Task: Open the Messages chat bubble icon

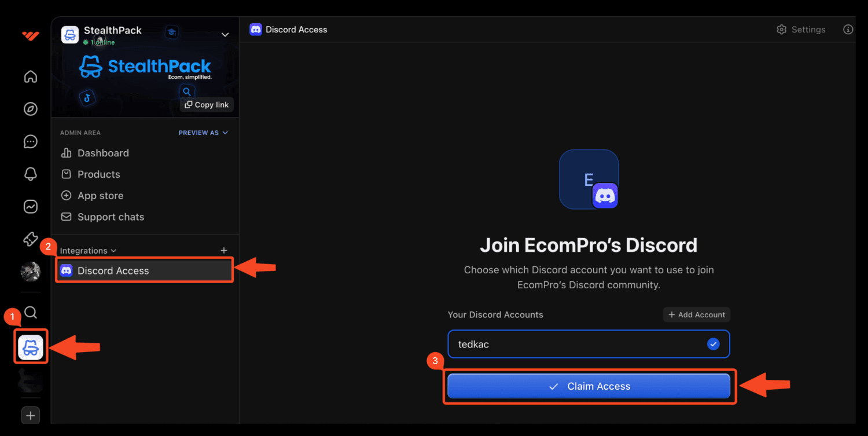Action: click(x=31, y=141)
